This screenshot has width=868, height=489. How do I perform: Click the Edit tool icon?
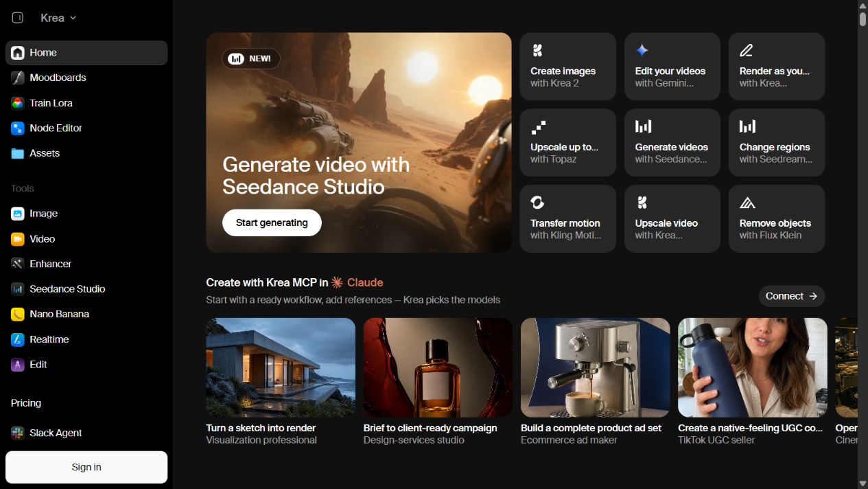(x=18, y=365)
